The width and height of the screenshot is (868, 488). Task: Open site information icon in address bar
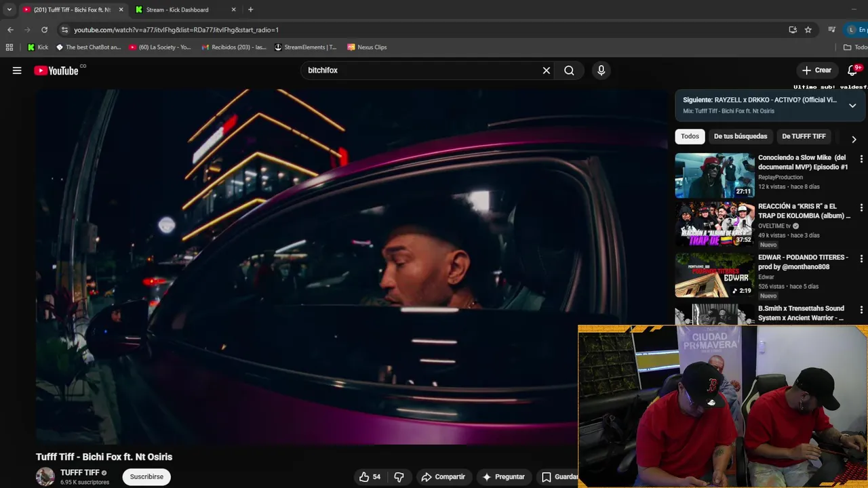coord(64,30)
